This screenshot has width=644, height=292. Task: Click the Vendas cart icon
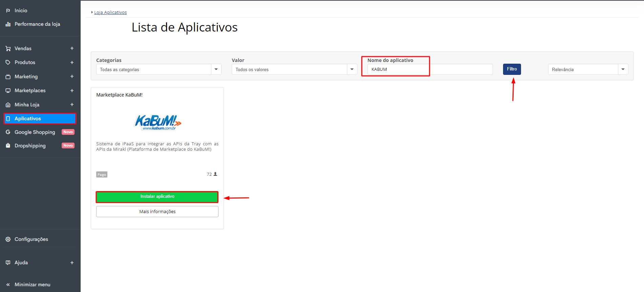(8, 49)
